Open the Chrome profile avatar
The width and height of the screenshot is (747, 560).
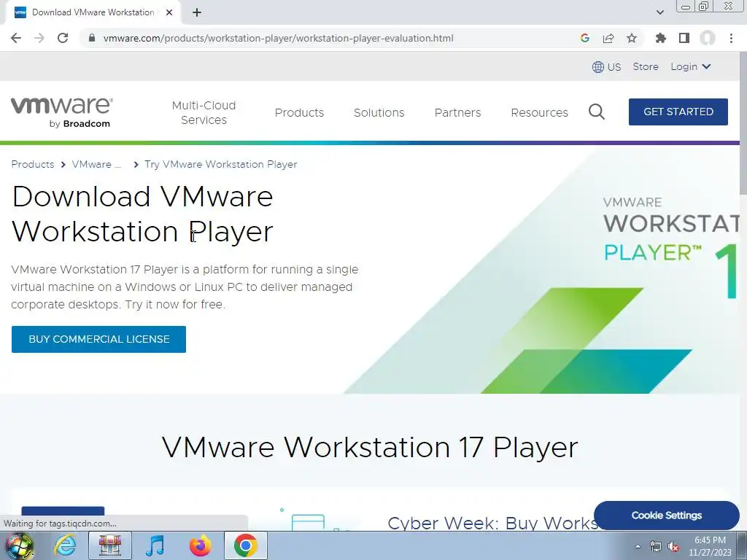708,38
